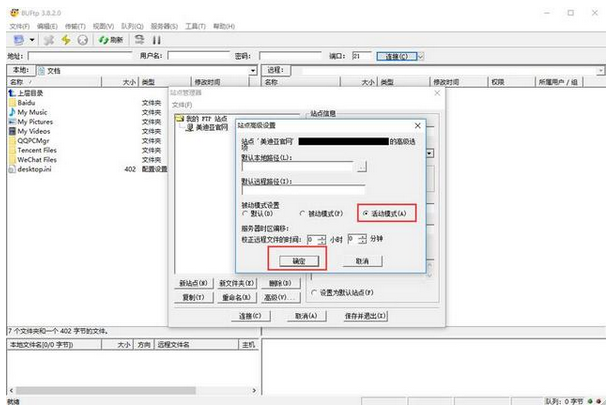
Task: Click the 本地 button above the local list
Action: tap(20, 70)
